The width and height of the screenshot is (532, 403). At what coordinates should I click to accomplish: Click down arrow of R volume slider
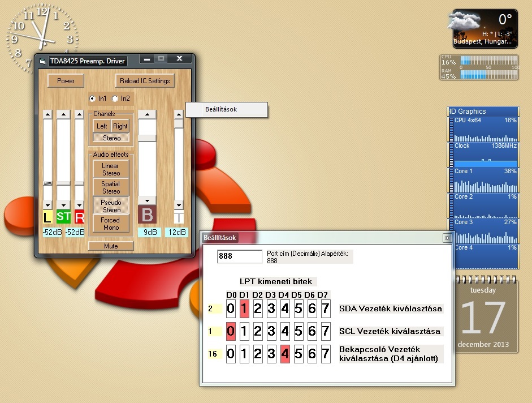click(79, 205)
